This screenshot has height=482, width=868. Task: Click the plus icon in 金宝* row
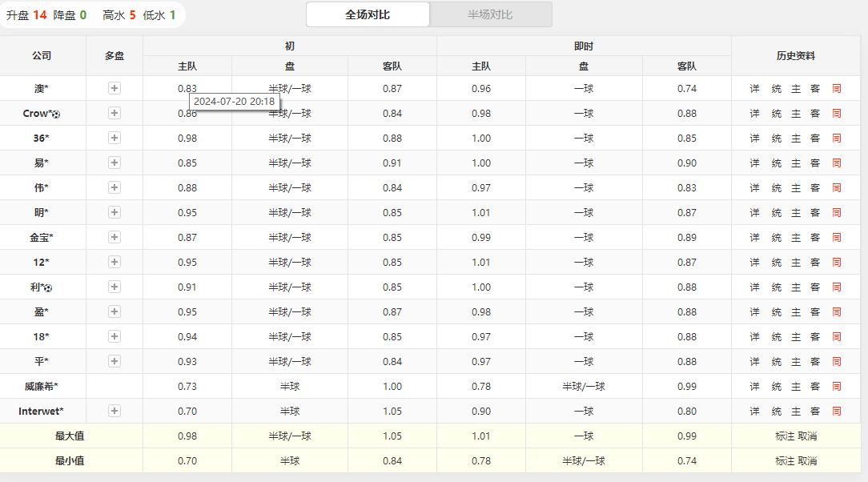pyautogui.click(x=115, y=237)
